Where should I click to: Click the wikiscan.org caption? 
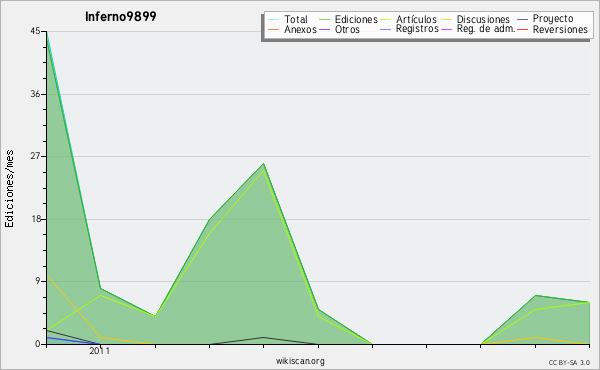point(300,361)
